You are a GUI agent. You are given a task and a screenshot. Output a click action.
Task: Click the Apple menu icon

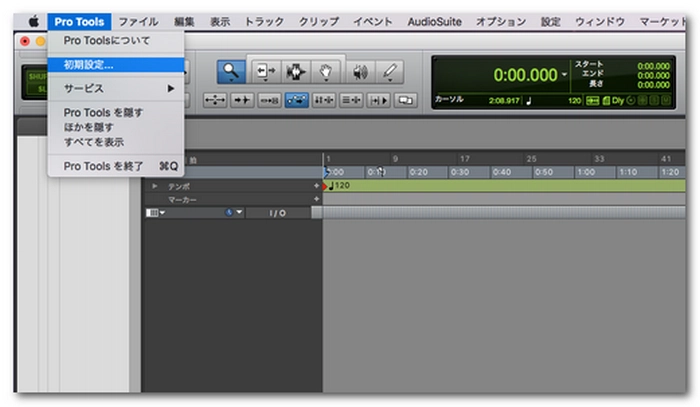point(33,21)
